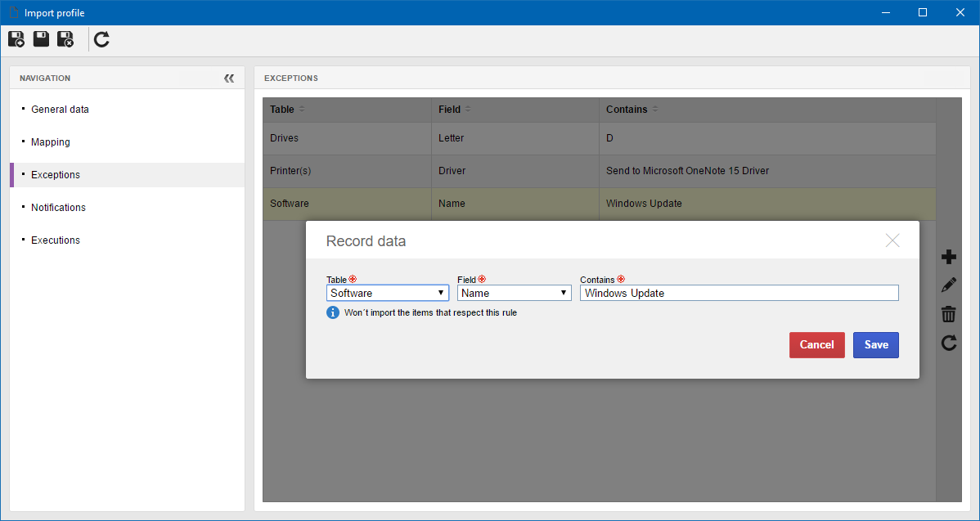Edit selected exception with pencil icon

pyautogui.click(x=949, y=285)
